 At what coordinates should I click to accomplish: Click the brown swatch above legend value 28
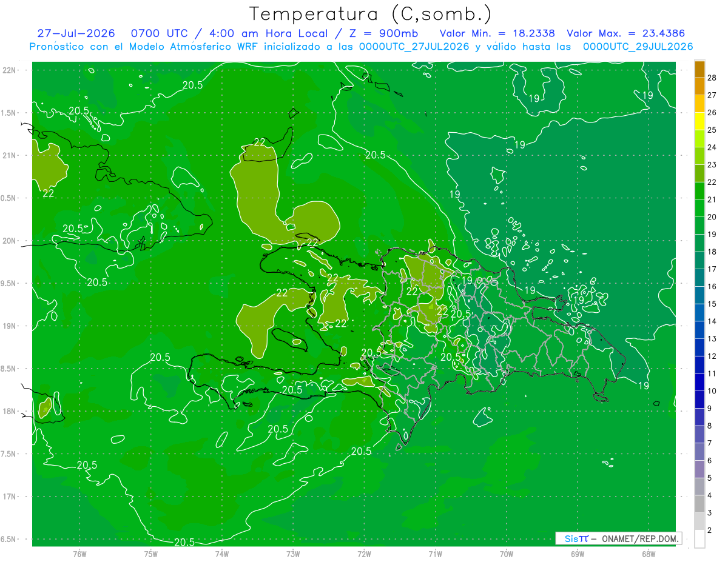pos(699,69)
